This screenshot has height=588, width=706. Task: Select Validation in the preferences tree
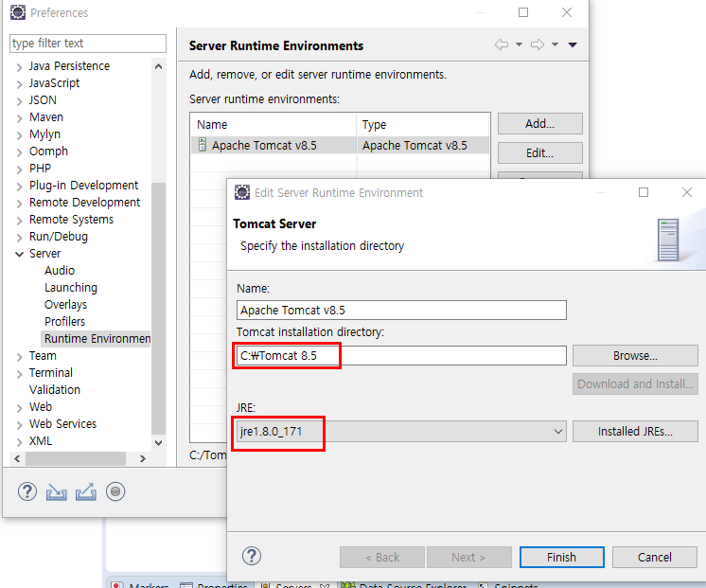click(55, 390)
